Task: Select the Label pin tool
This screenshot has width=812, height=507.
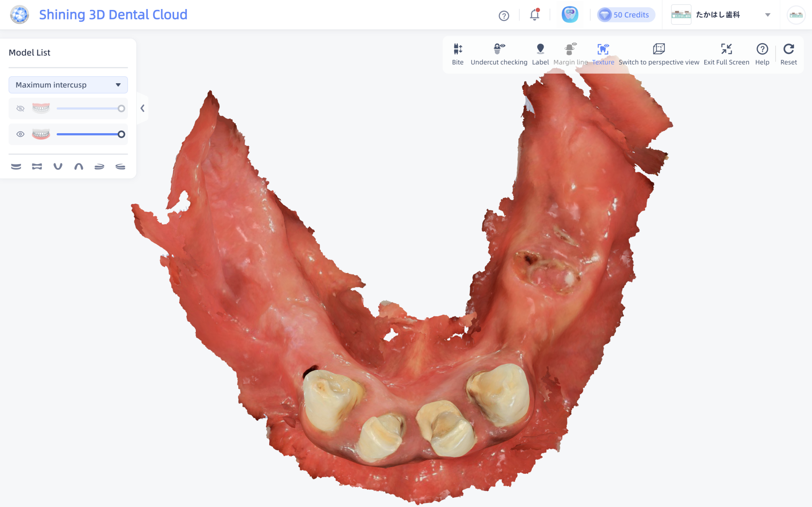Action: point(540,54)
